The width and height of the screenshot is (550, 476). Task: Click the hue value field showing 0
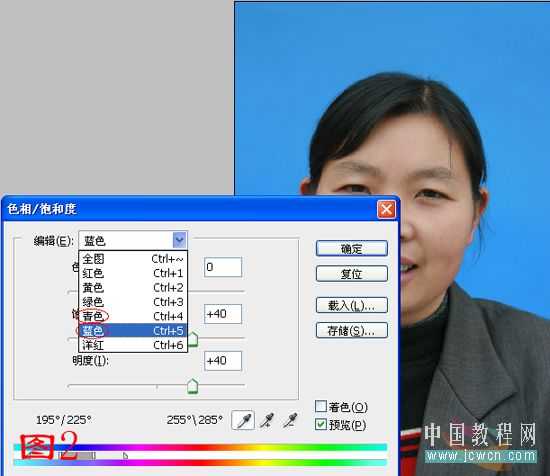coord(223,267)
